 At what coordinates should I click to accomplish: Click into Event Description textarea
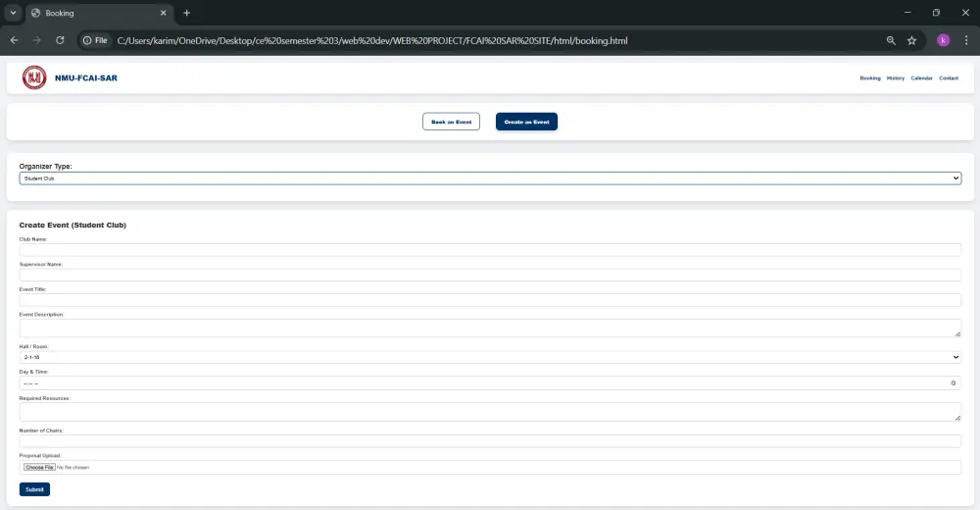[x=490, y=328]
